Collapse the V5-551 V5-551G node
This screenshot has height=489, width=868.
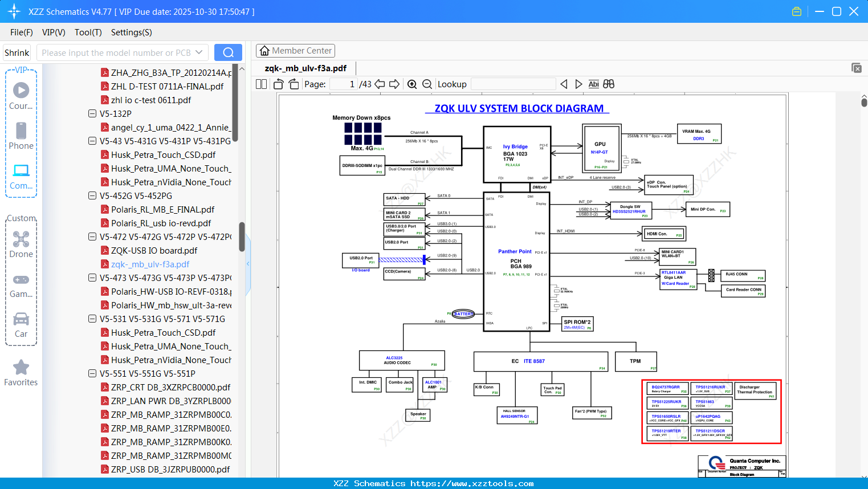coord(92,373)
